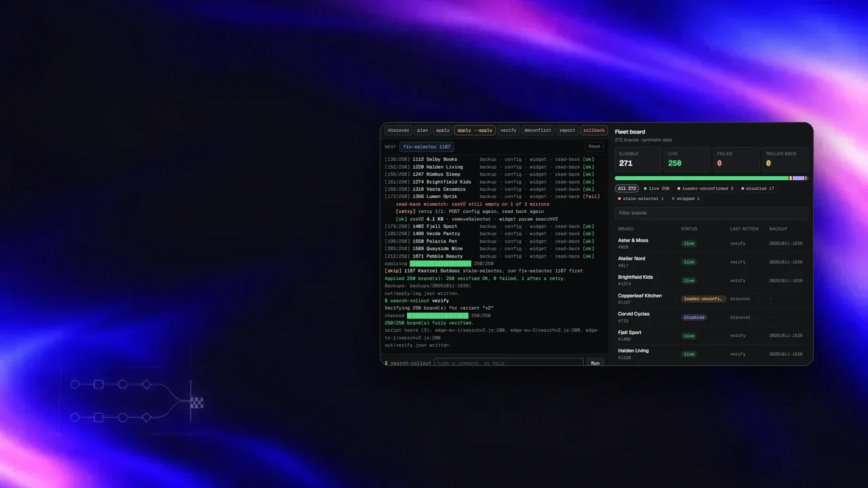This screenshot has height=488, width=868.
Task: Select the All 272 filter chip
Action: coord(627,188)
